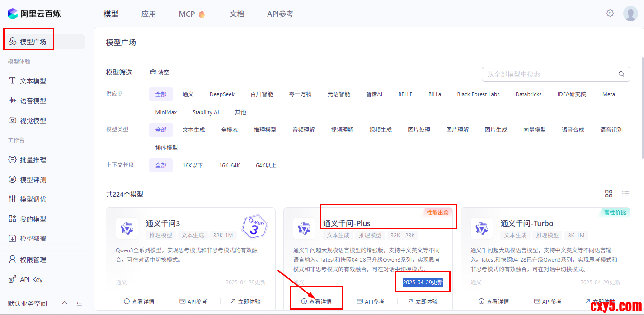Switch to list view layout icon
The image size is (644, 315).
click(625, 194)
